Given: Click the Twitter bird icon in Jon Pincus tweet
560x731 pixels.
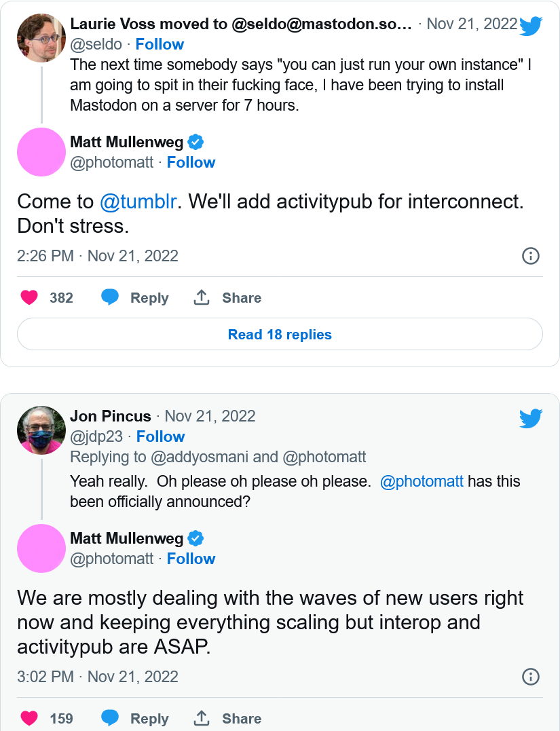Looking at the screenshot, I should [x=531, y=418].
